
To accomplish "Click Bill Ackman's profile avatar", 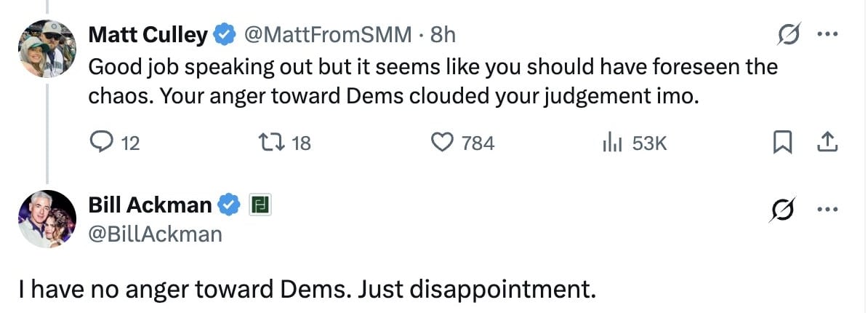I will pyautogui.click(x=47, y=218).
